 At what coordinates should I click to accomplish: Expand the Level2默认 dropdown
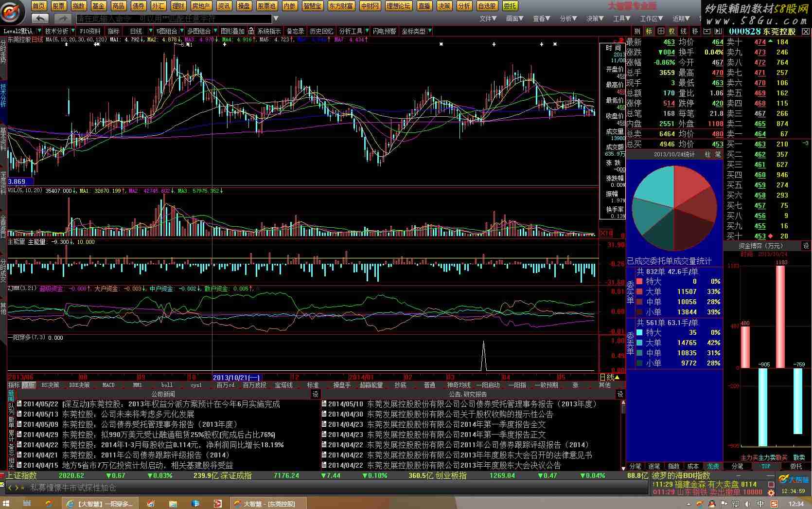click(x=39, y=31)
